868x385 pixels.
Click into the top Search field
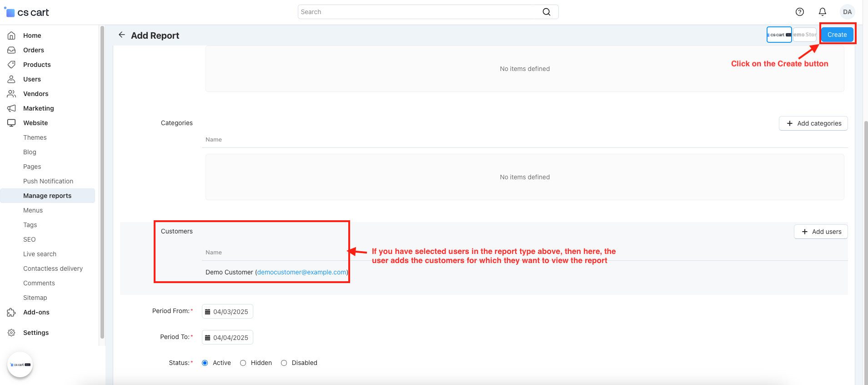(x=418, y=12)
